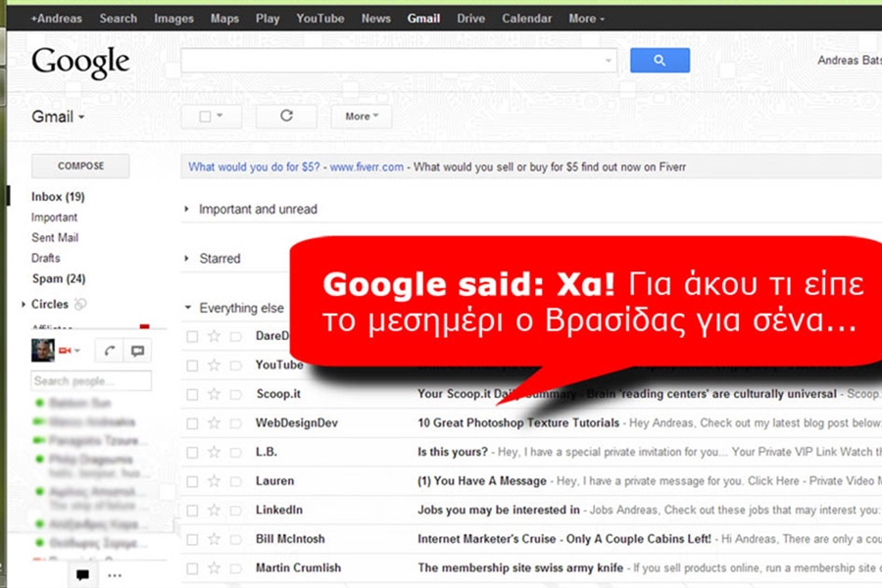Refresh the inbox with the reload icon

pos(285,116)
